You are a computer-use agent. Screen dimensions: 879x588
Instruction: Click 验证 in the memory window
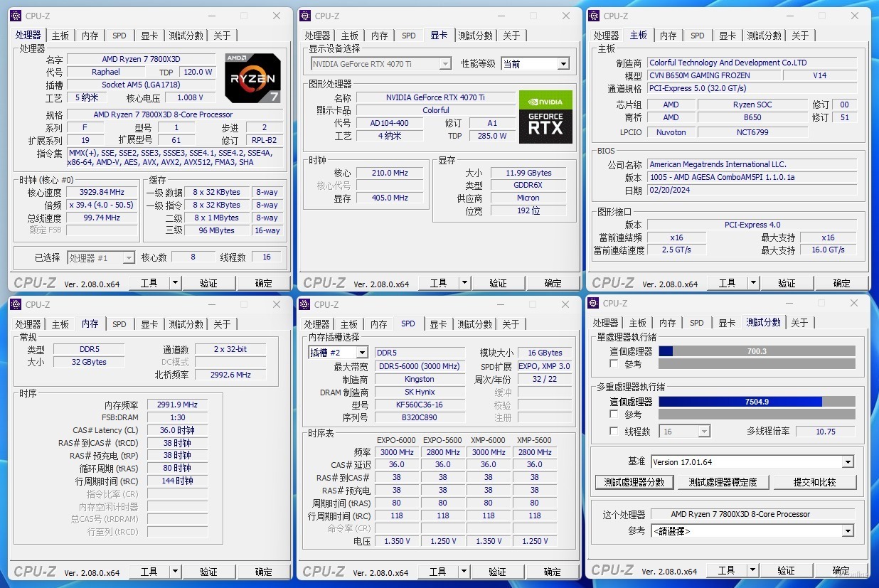pos(208,571)
